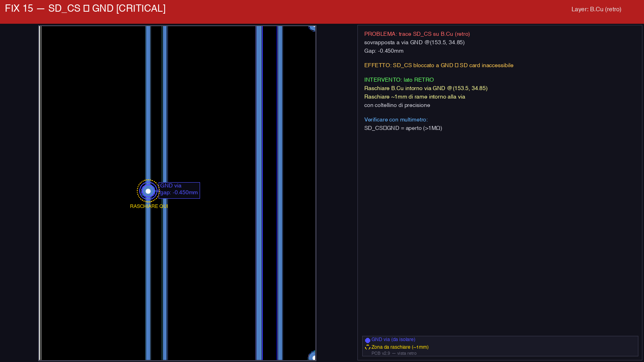Click 'Zona da raschiare (~1mm)' legend text
This screenshot has height=362, width=644.
[400, 347]
